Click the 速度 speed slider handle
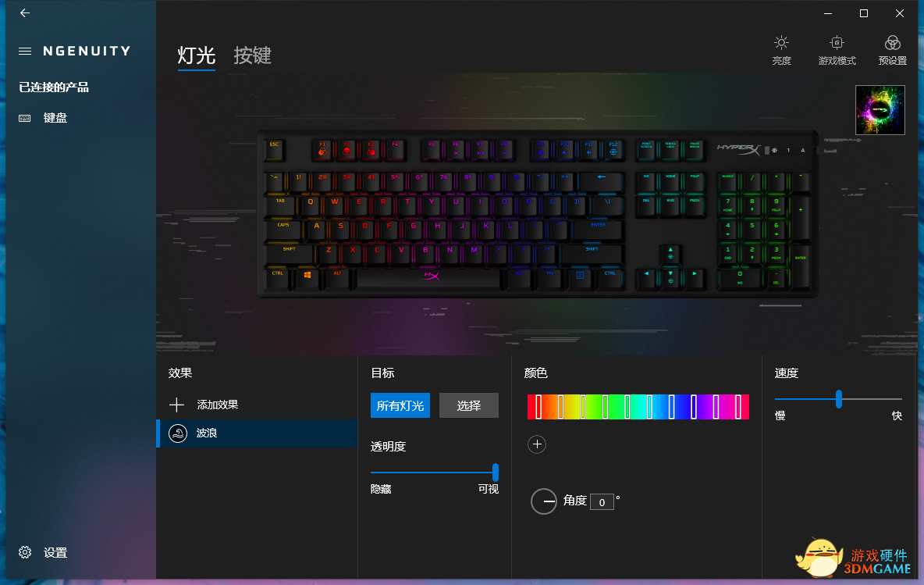Screen dimensions: 924x585 839,399
